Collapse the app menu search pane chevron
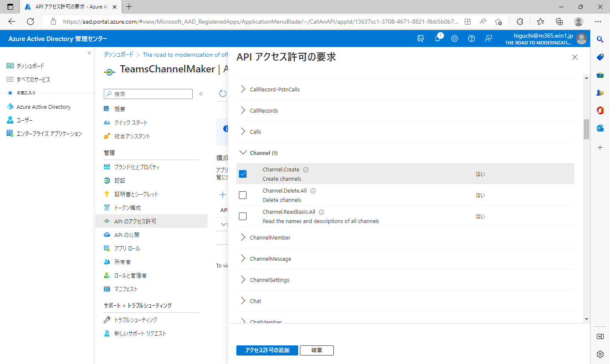Viewport: 610px width, 364px height. 201,94
